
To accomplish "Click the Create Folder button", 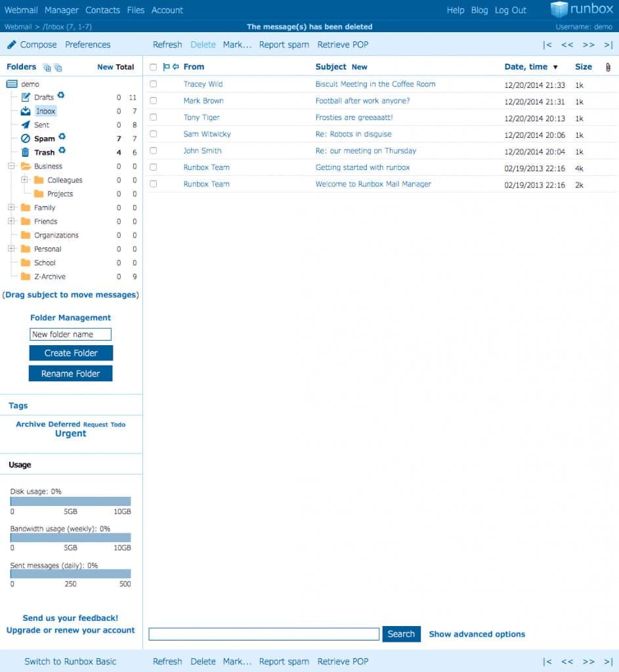I will click(x=71, y=353).
